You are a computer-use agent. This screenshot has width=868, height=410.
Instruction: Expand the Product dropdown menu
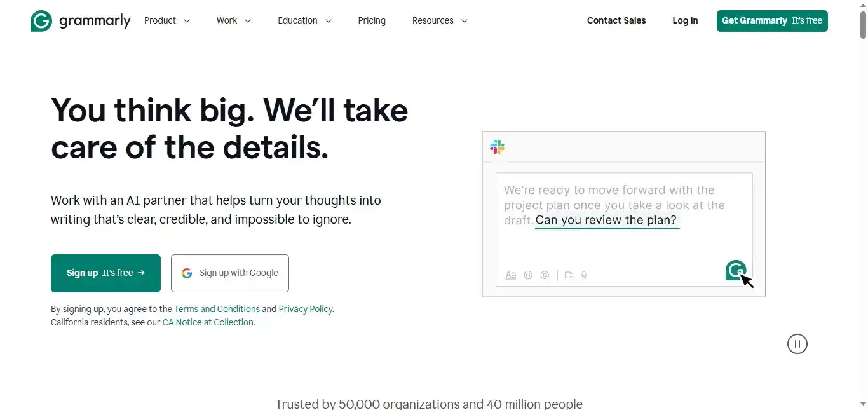point(167,20)
